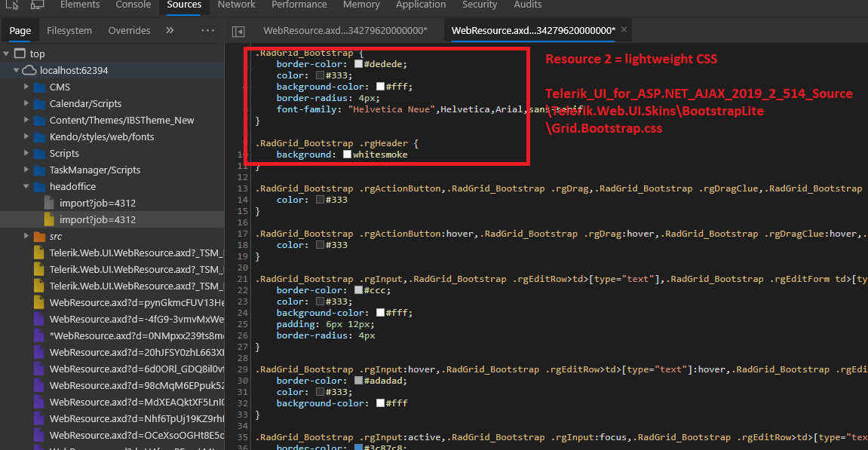
Task: Select the first inactive WebResource.axd editor tab
Action: point(345,31)
